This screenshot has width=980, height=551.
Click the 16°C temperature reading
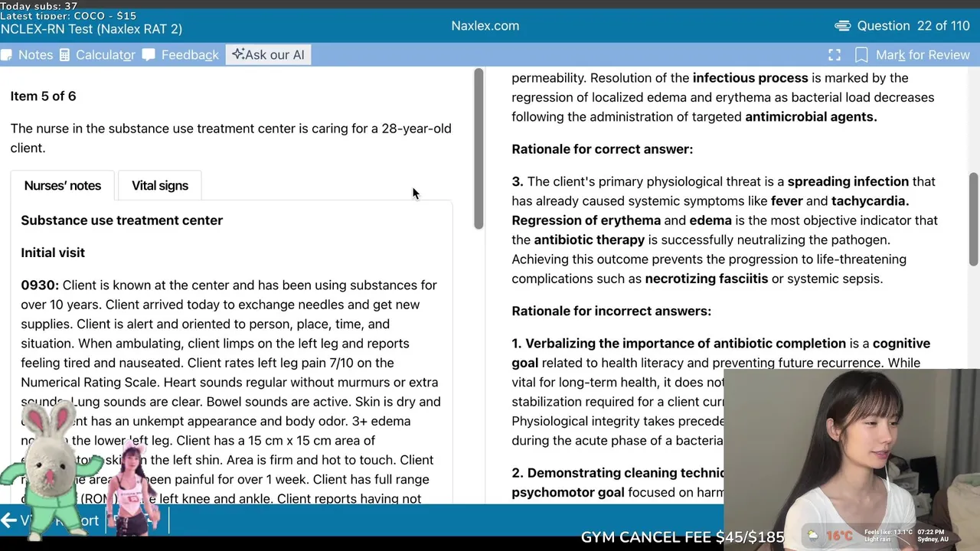pos(839,536)
